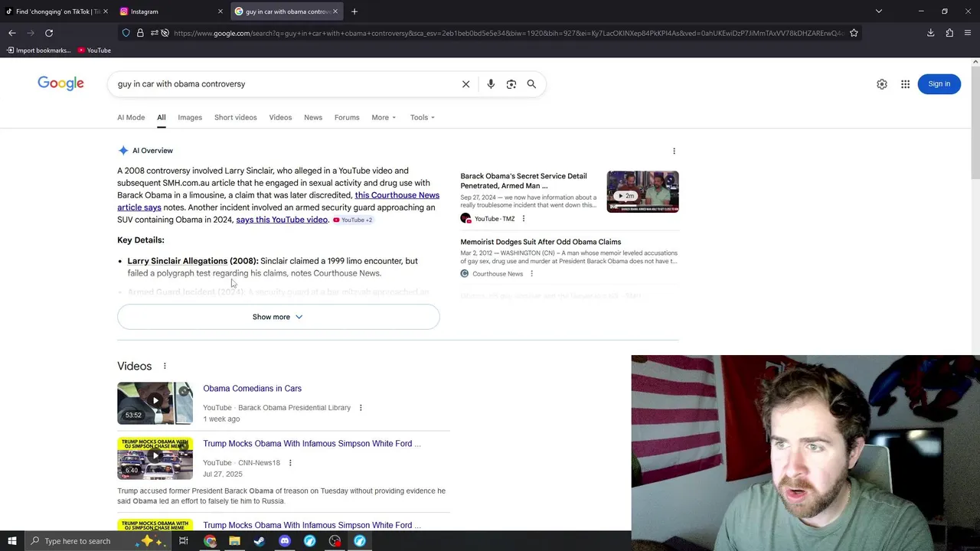Open the YouTube bookmark in bookmarks bar
This screenshot has width=980, height=551.
[x=94, y=51]
